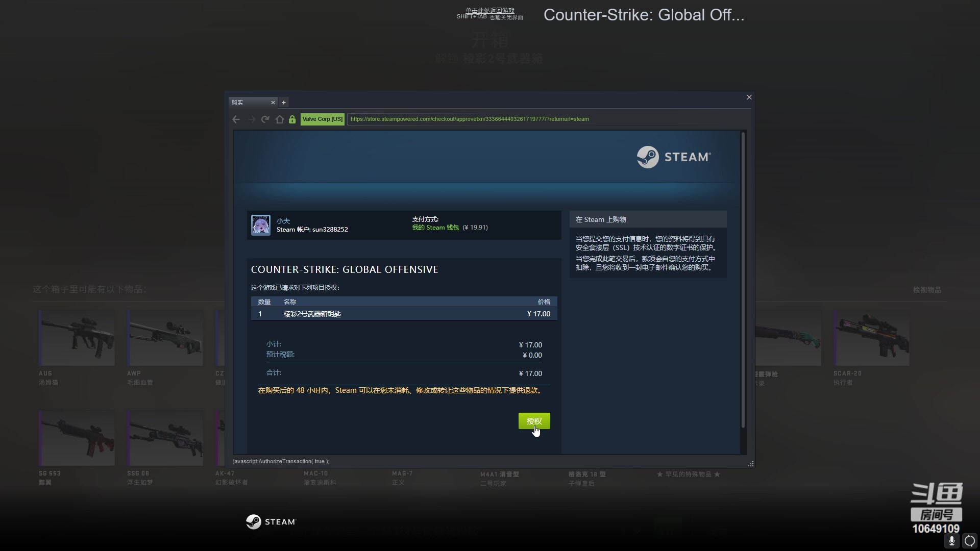The width and height of the screenshot is (980, 551).
Task: Reload the checkout page
Action: coord(265,119)
